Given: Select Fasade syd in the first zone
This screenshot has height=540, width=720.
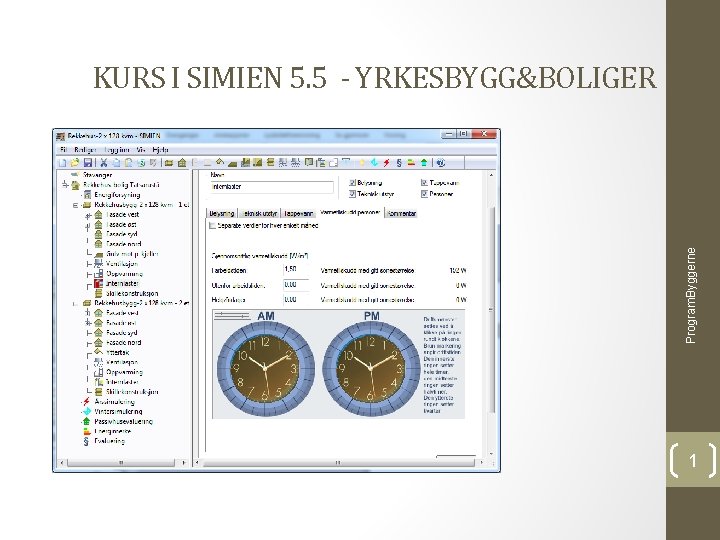Looking at the screenshot, I should pyautogui.click(x=122, y=235).
